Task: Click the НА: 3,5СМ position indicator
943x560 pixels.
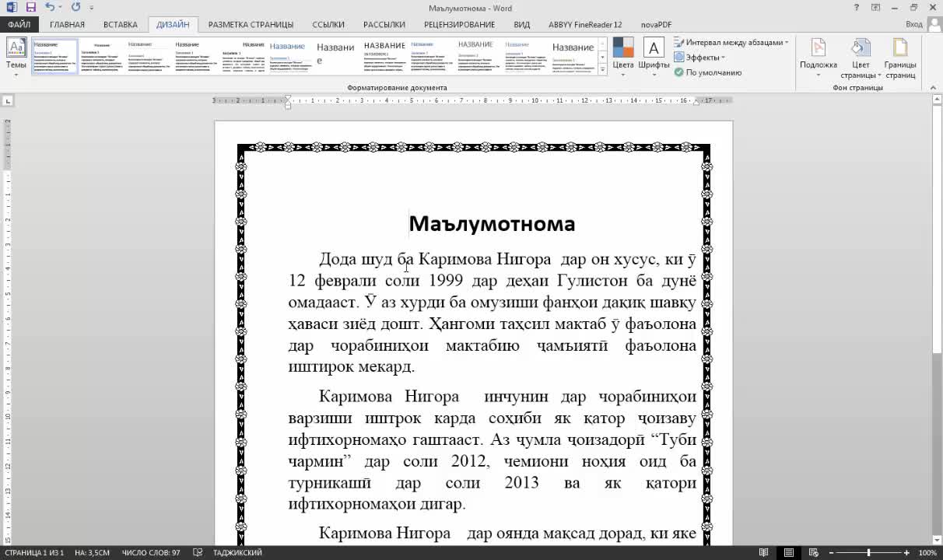Action: coord(93,553)
